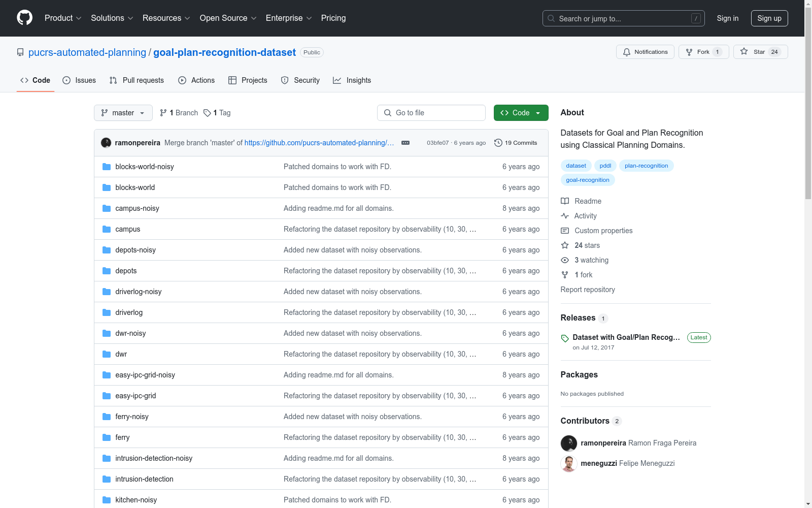Open the dwr-noisy folder
The width and height of the screenshot is (812, 508).
[x=130, y=333]
